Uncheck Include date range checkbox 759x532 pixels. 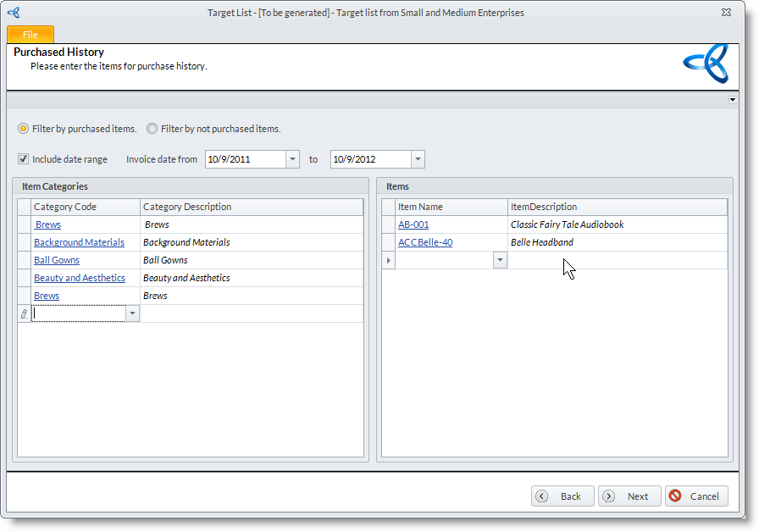coord(24,159)
